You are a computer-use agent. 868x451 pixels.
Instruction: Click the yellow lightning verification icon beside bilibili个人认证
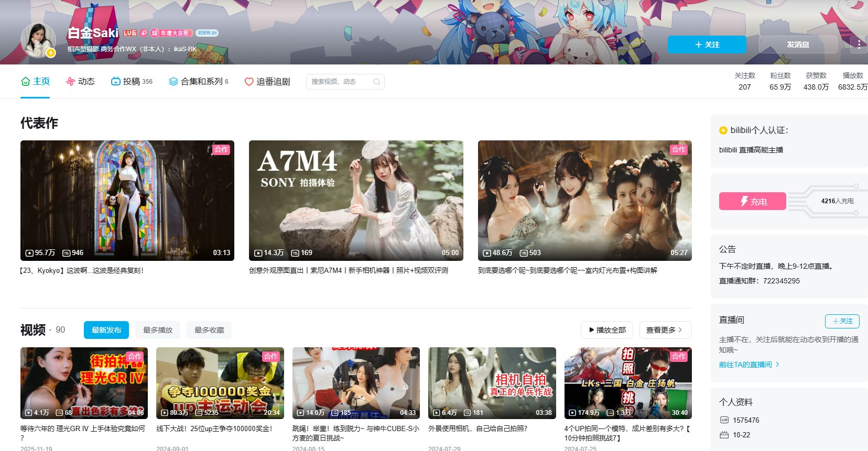[723, 130]
